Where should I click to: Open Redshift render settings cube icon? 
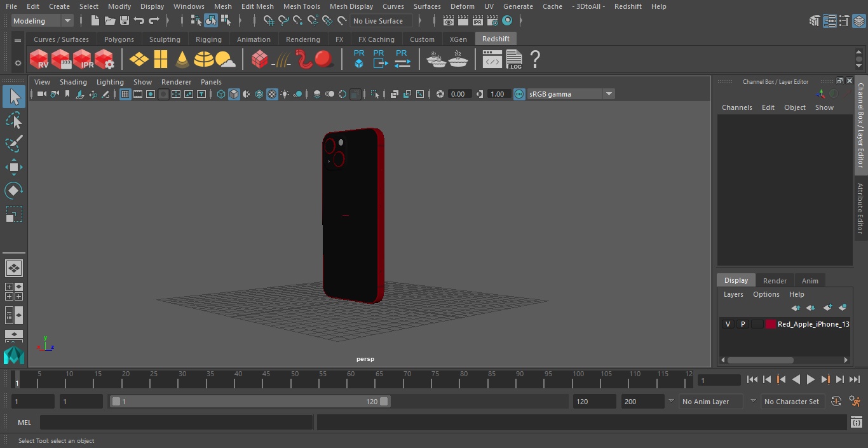coord(104,60)
